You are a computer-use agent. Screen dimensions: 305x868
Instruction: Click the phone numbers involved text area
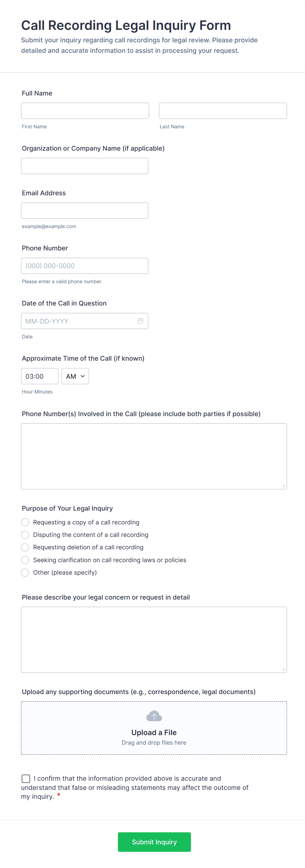tap(154, 456)
